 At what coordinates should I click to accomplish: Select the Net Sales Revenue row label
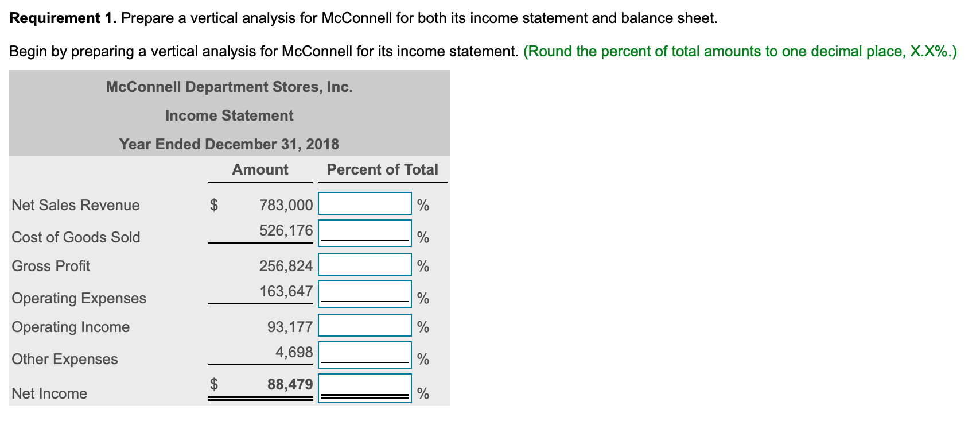75,205
